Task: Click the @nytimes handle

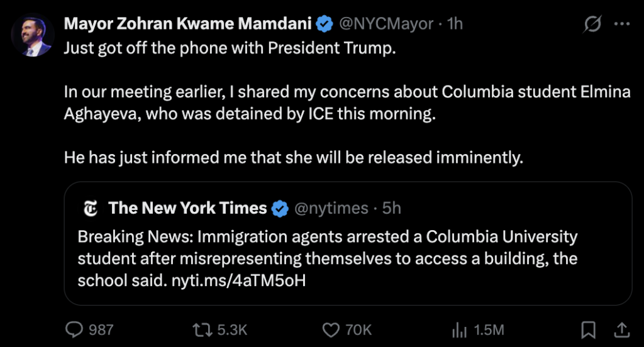Action: pos(331,209)
